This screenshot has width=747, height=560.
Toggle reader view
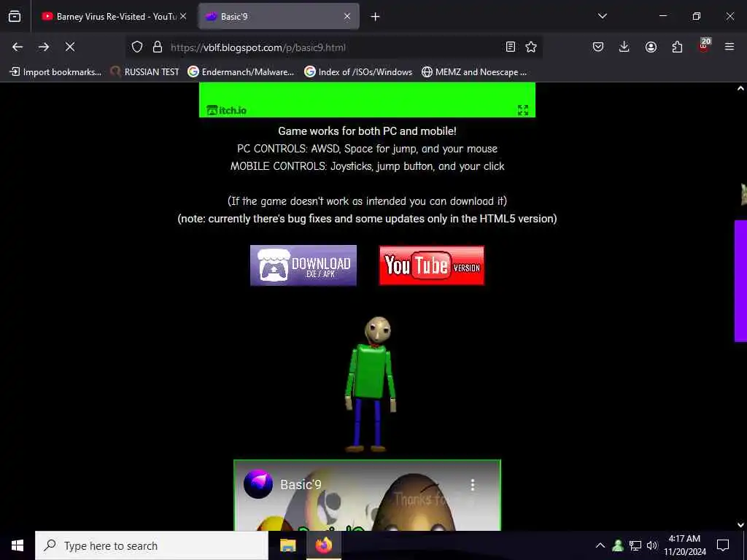point(510,47)
